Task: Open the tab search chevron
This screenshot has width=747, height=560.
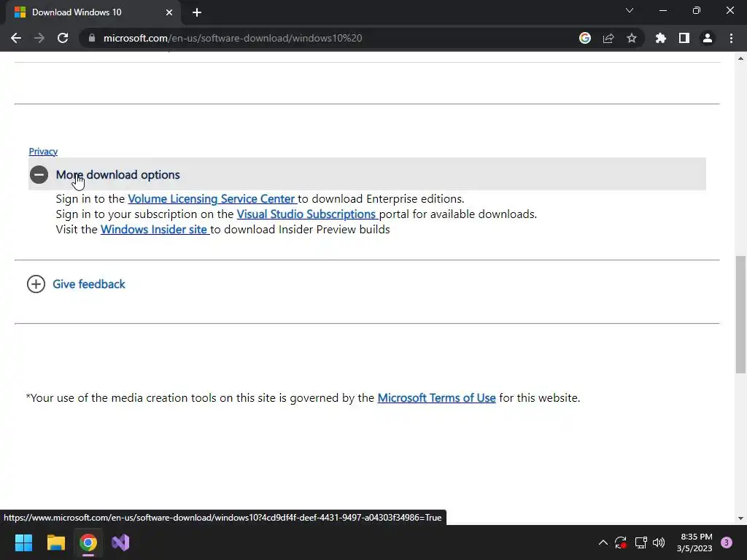Action: coord(630,10)
